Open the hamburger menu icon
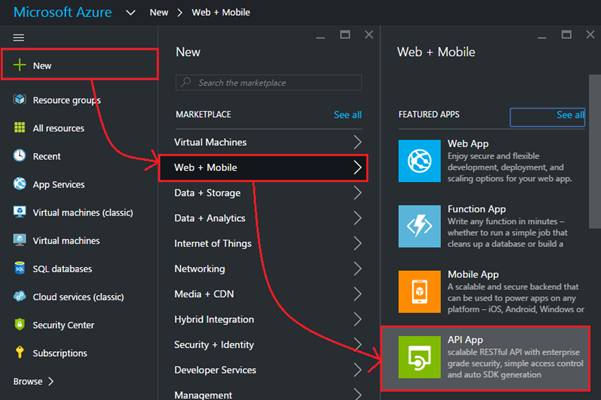Viewport: 601px width, 400px height. [x=18, y=38]
